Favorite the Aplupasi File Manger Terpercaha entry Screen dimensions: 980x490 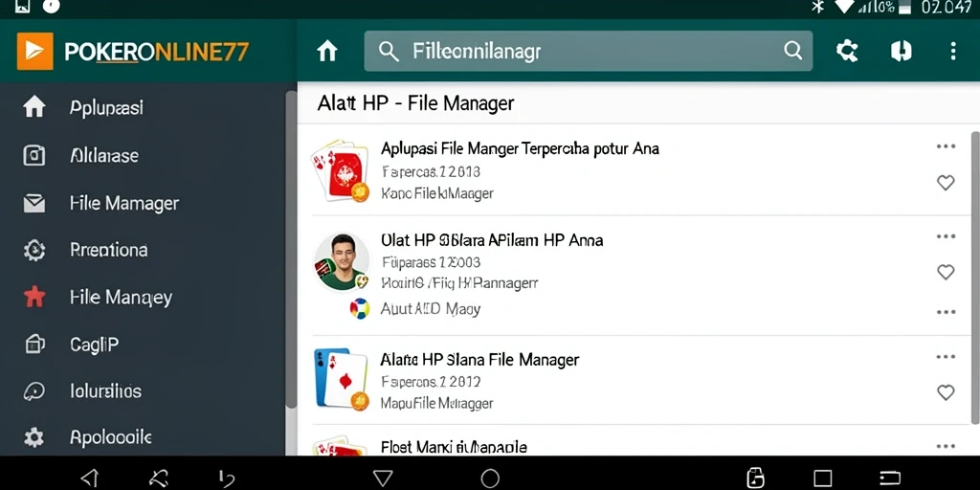click(946, 183)
